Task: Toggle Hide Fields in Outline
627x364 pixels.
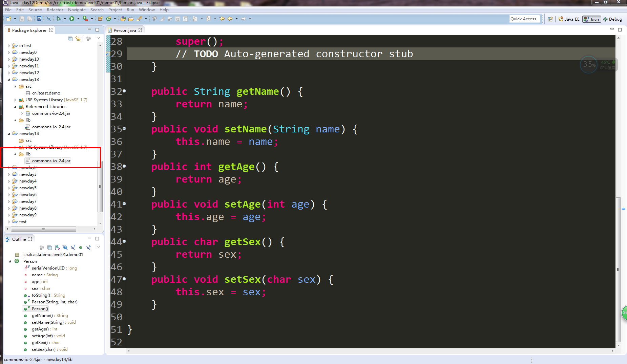Action: point(65,248)
